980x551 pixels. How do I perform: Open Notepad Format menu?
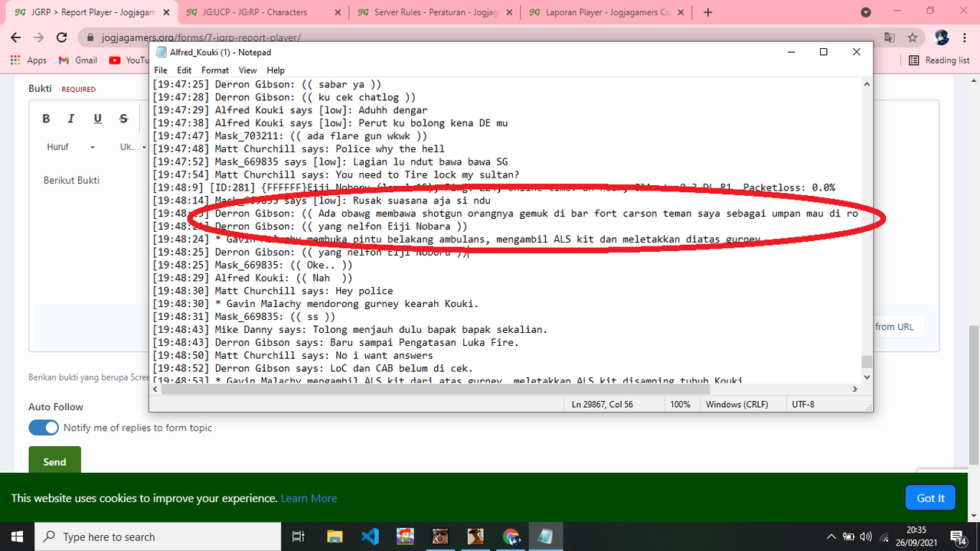(215, 70)
